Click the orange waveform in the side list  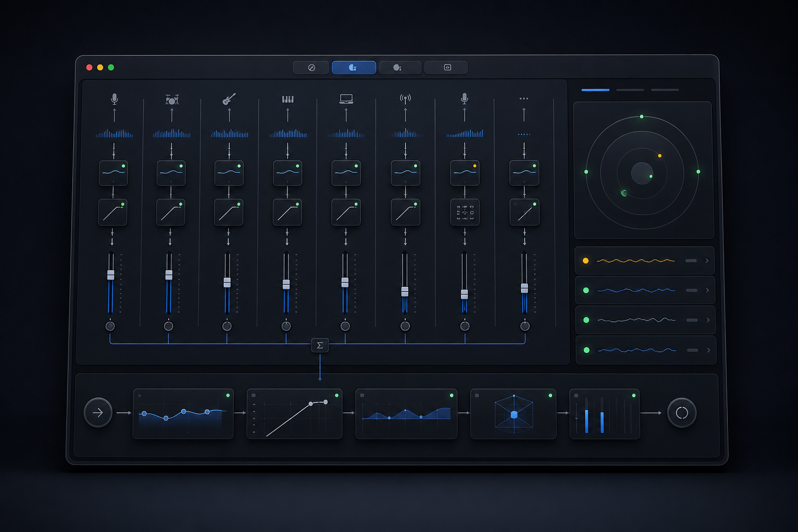(636, 261)
